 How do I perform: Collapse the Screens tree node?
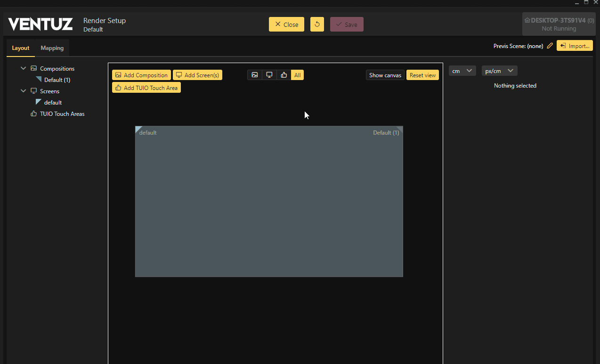tap(24, 91)
